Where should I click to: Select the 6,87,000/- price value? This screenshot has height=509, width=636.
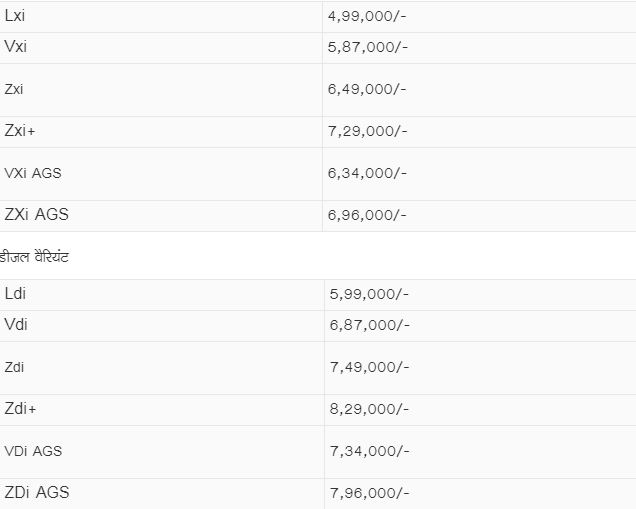point(369,325)
